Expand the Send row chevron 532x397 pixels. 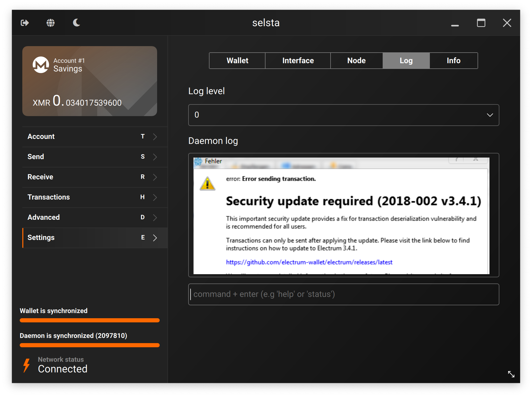[x=155, y=157]
